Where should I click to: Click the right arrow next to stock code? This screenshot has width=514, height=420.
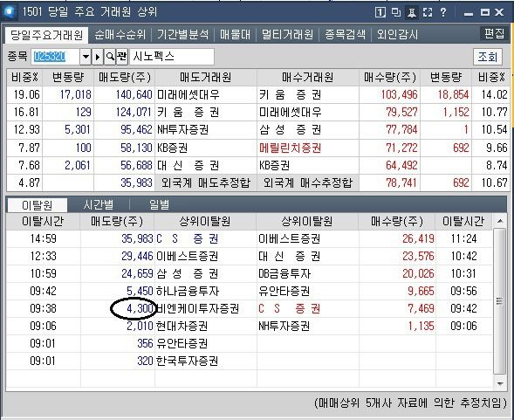coord(98,57)
